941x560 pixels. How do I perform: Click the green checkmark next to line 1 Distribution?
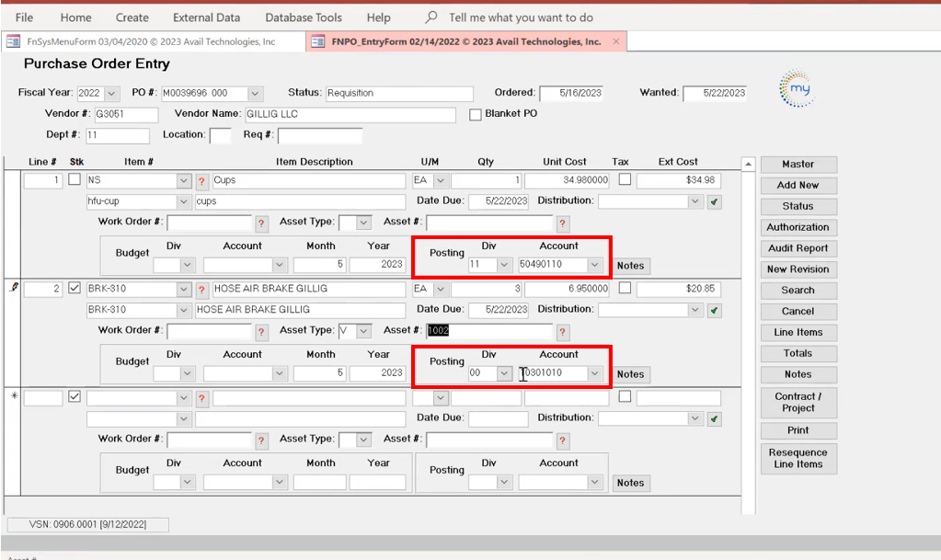[x=715, y=201]
